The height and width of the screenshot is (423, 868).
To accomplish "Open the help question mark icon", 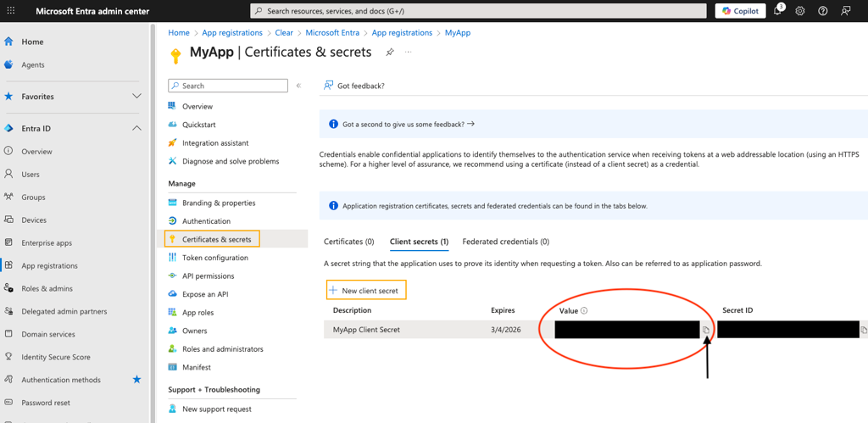I will 822,11.
